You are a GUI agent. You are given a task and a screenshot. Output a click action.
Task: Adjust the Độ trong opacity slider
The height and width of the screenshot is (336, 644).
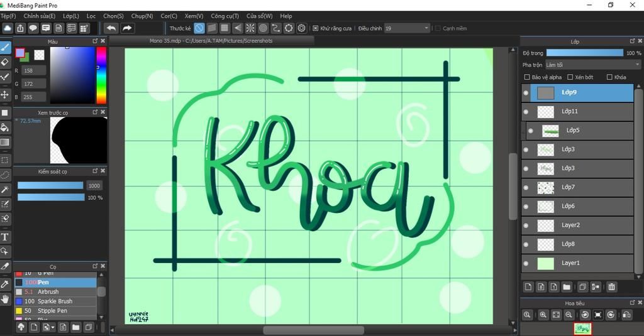click(x=584, y=53)
